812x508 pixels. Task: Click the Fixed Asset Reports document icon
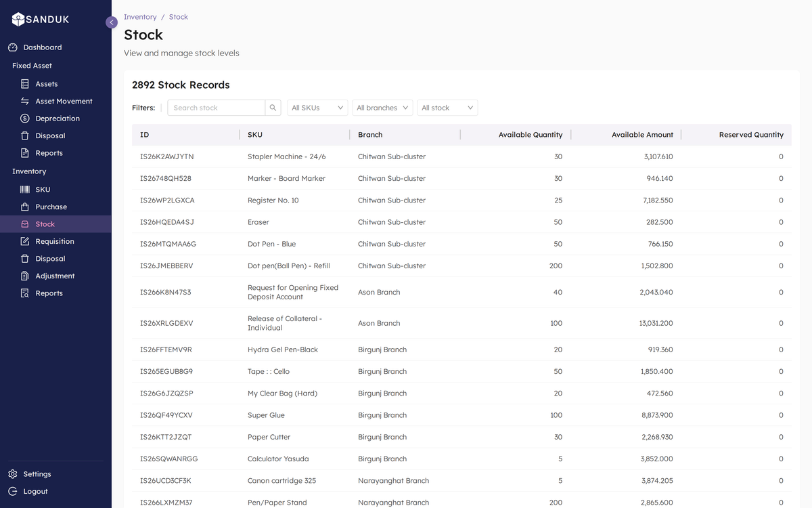click(25, 153)
